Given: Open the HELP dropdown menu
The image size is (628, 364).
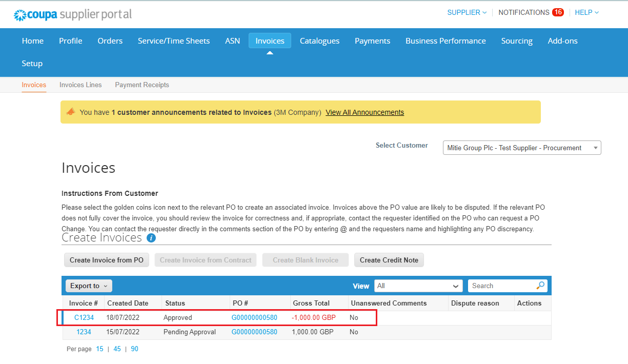Looking at the screenshot, I should (x=586, y=12).
